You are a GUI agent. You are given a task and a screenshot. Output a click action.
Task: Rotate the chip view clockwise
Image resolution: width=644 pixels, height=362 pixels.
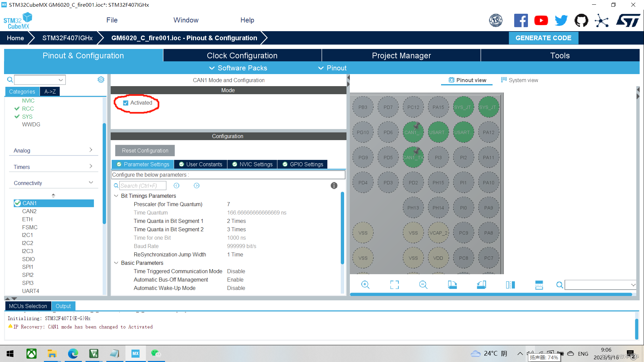click(x=452, y=285)
